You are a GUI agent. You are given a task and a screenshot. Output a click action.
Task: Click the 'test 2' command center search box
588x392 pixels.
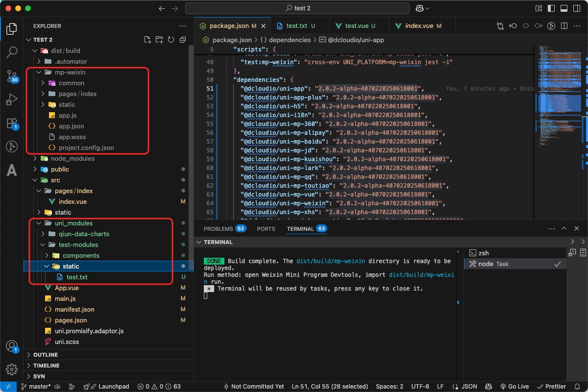tap(297, 8)
